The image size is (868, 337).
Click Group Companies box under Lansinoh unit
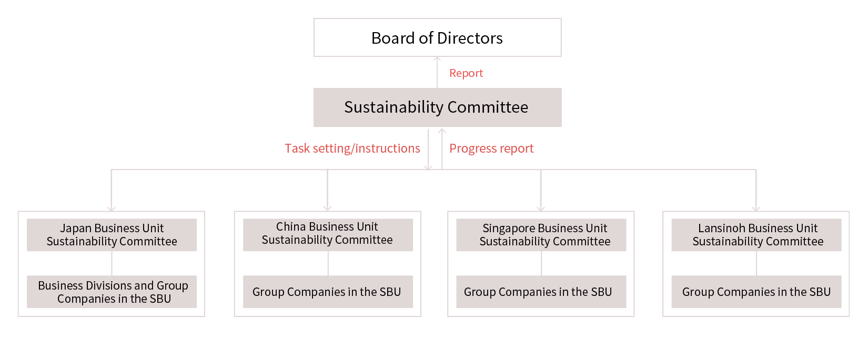[756, 292]
